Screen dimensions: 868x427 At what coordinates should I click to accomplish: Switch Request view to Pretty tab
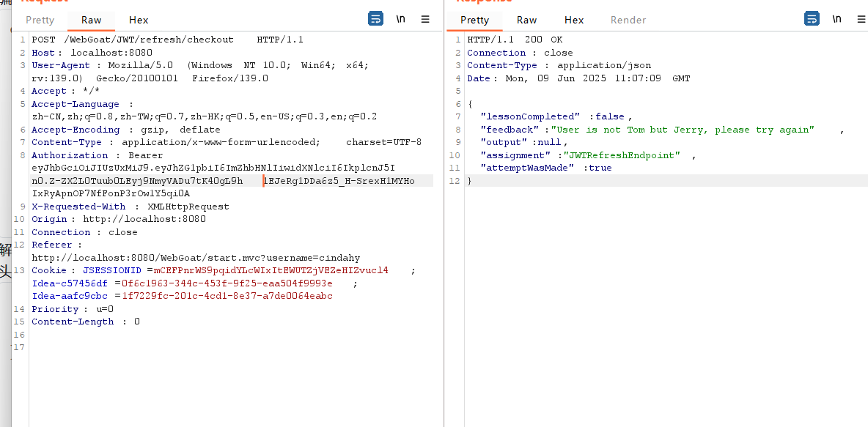(40, 20)
